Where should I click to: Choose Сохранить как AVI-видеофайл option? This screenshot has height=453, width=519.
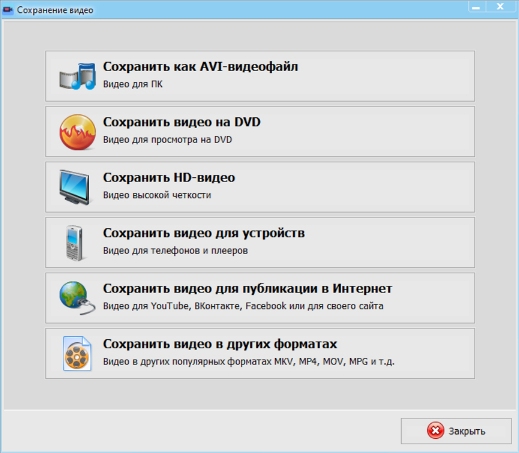pyautogui.click(x=260, y=76)
